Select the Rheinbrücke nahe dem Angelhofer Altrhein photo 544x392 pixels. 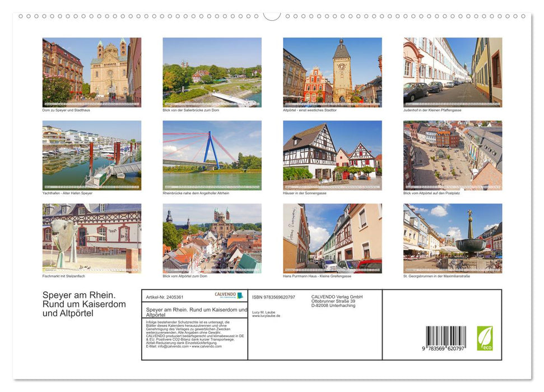[x=212, y=155]
